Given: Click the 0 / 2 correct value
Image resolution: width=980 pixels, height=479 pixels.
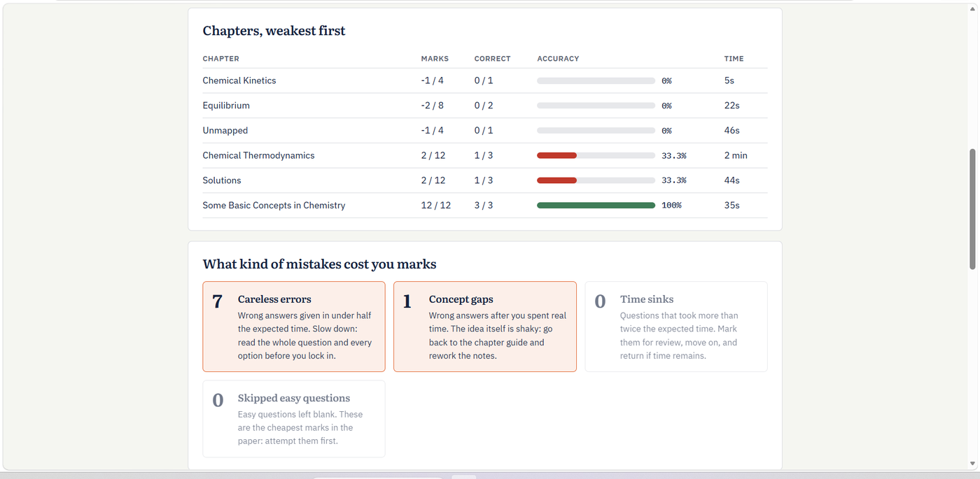Looking at the screenshot, I should (484, 106).
